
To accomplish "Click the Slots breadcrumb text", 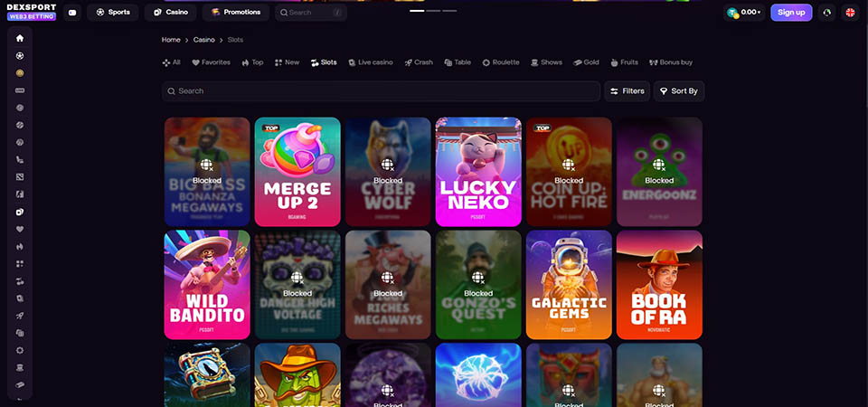I will point(235,40).
